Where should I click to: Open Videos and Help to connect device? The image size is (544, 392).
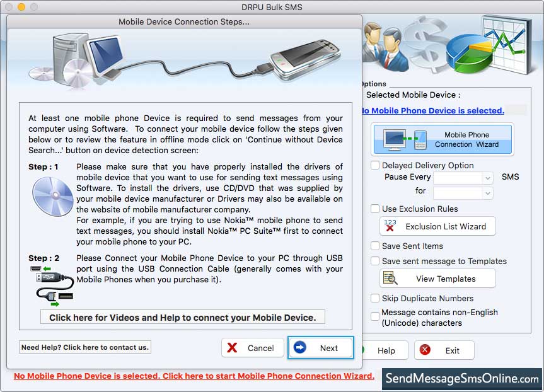(183, 318)
